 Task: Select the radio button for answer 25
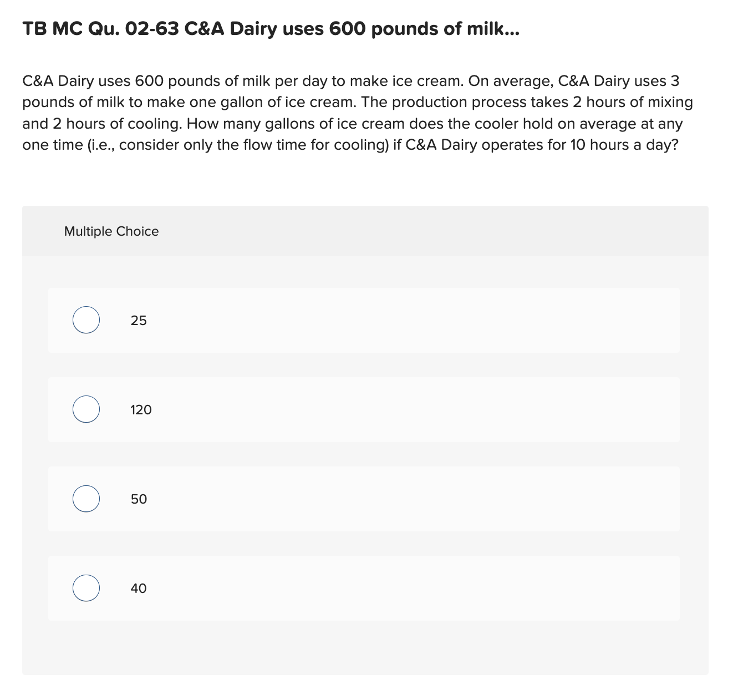(86, 320)
